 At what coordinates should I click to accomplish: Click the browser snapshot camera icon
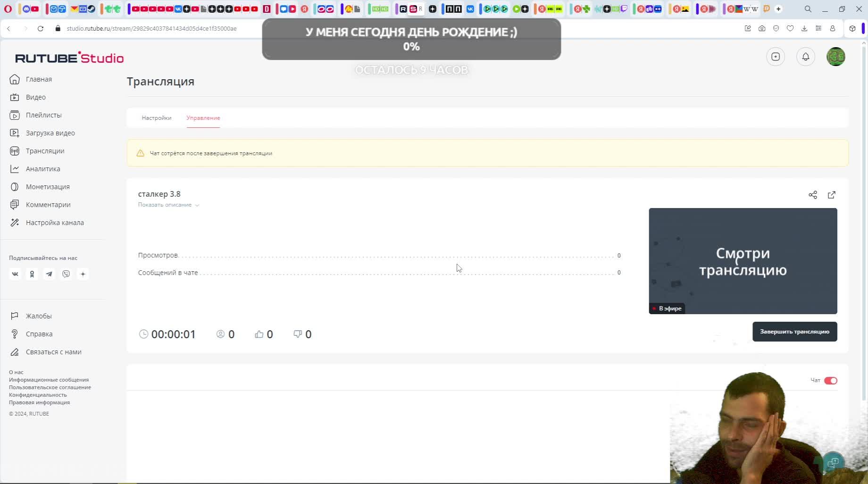point(762,28)
